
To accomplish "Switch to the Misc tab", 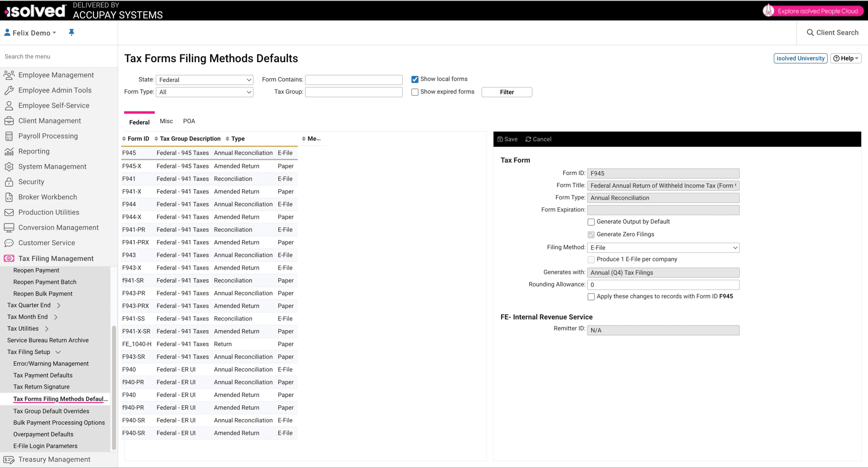I will tap(166, 121).
